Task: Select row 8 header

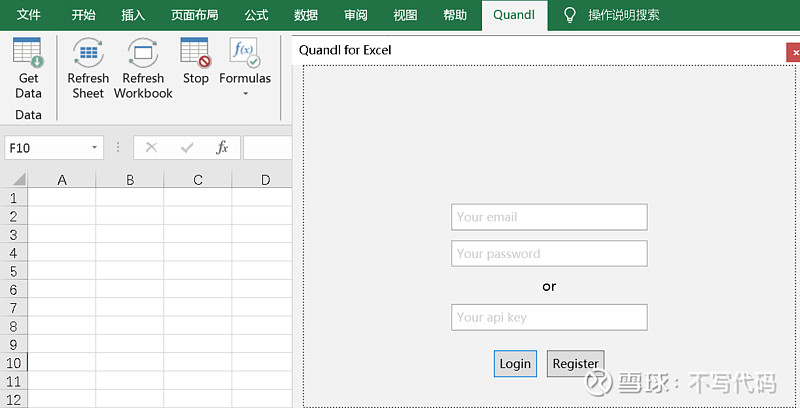Action: coord(13,326)
